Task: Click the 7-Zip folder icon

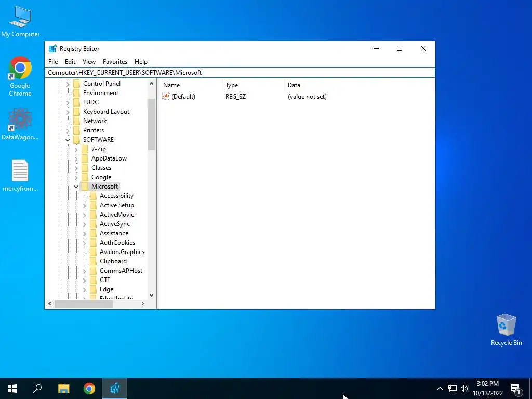Action: point(85,149)
